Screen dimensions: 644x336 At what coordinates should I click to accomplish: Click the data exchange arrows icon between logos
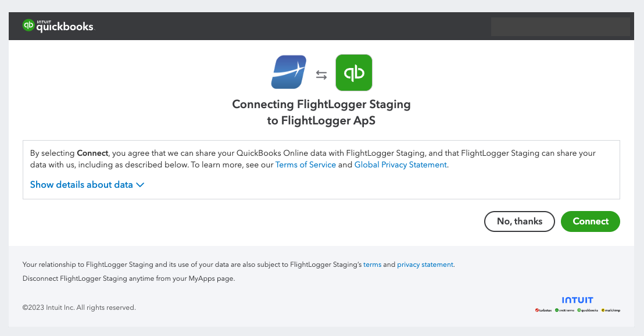pyautogui.click(x=321, y=73)
